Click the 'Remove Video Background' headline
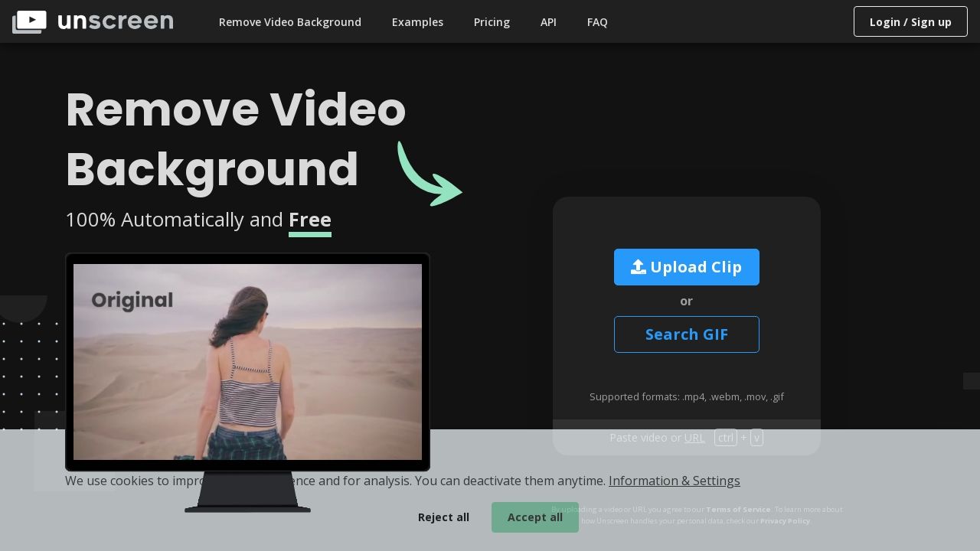This screenshot has width=980, height=551. point(236,139)
